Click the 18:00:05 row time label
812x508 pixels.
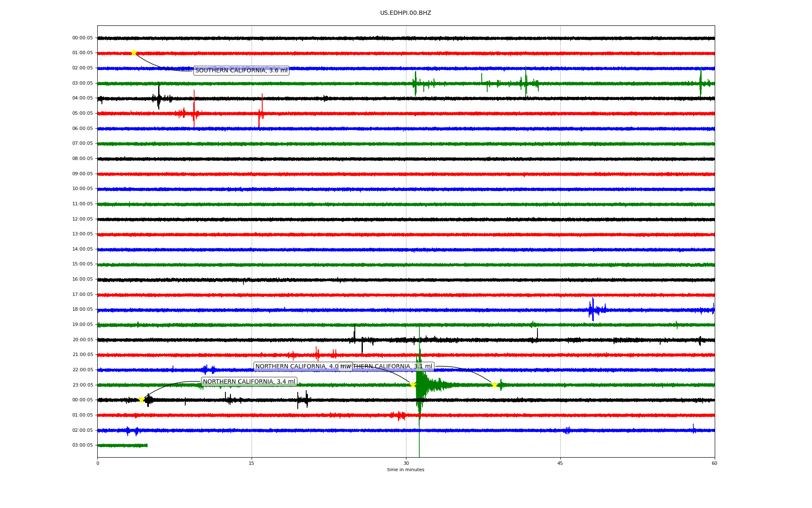(82, 309)
